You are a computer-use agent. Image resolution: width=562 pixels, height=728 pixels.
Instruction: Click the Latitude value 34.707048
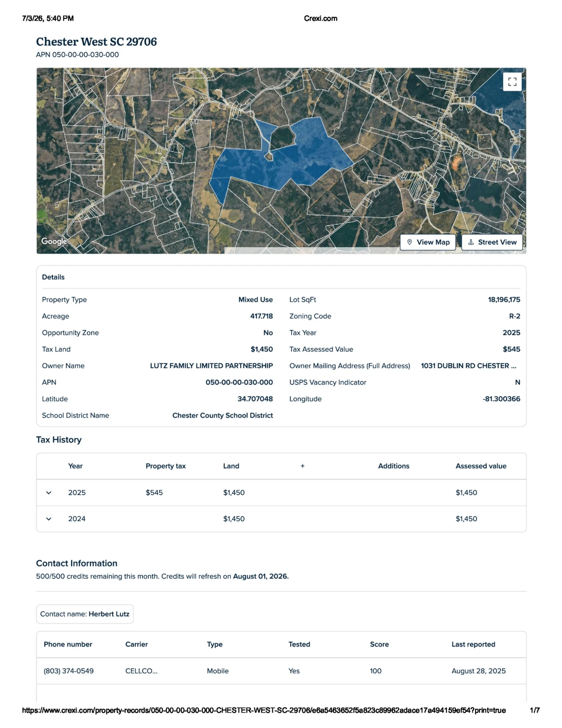[x=255, y=398]
